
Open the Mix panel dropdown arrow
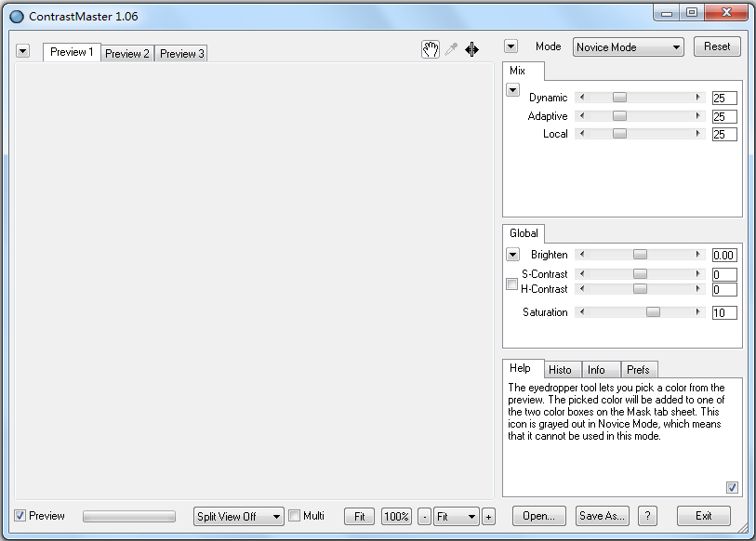(x=512, y=89)
